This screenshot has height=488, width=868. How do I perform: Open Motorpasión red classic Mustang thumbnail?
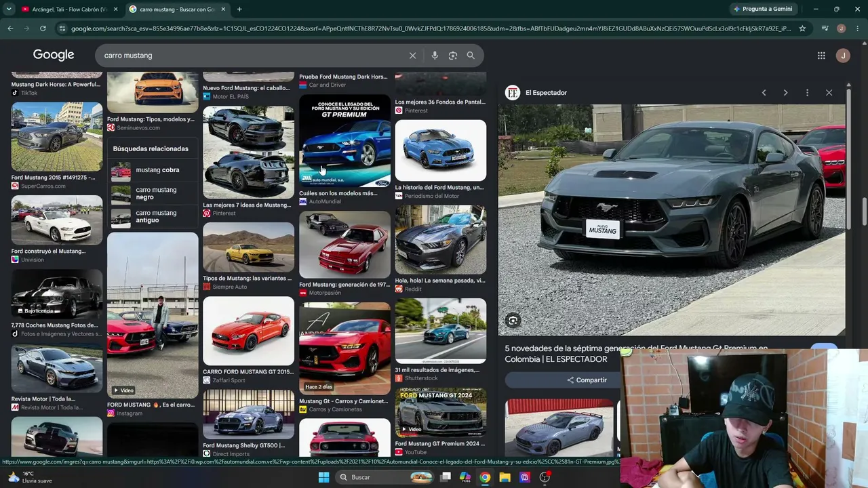tap(344, 245)
